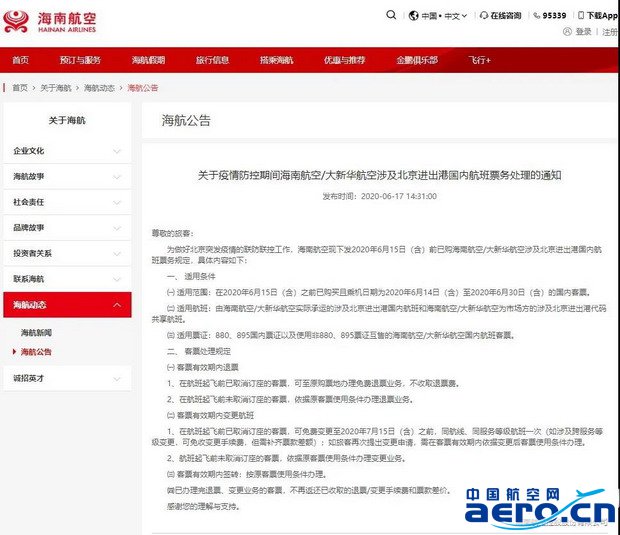620x535 pixels.
Task: Open 在线咨询 link
Action: click(x=506, y=15)
